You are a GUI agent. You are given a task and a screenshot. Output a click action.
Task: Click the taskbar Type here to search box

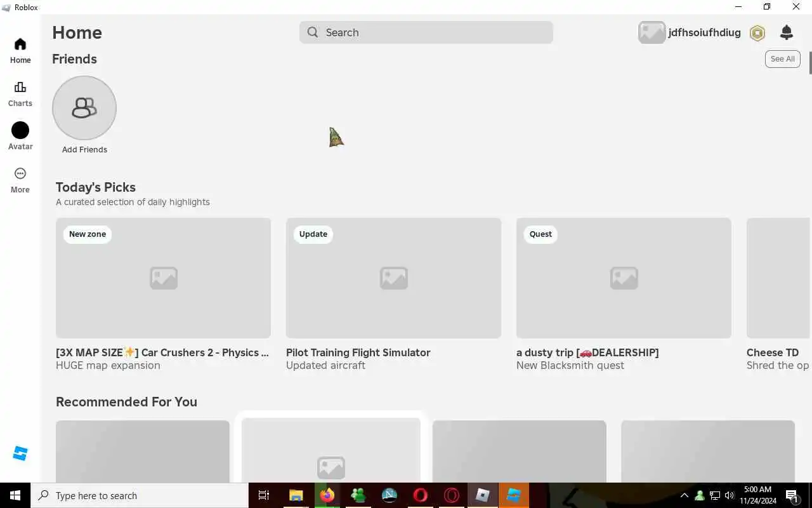[140, 495]
